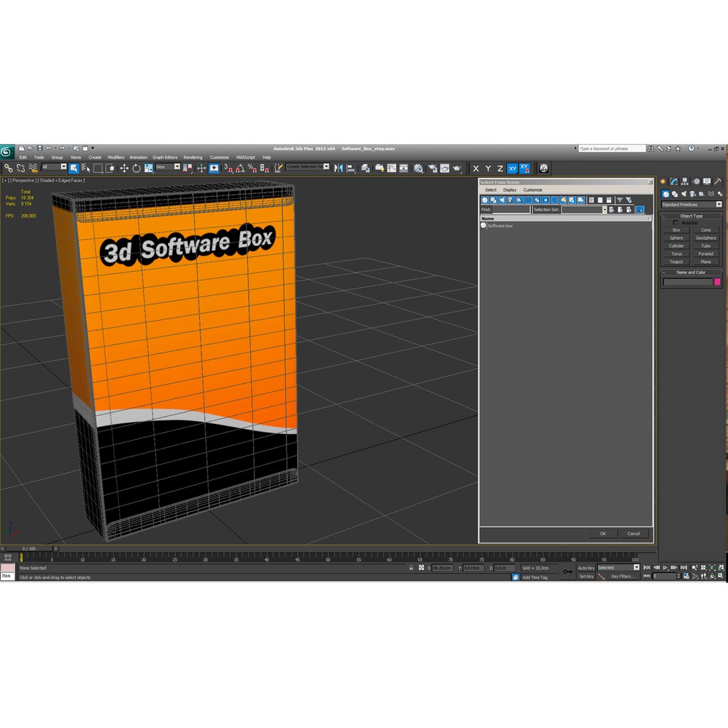
Task: Open the Utilities hammer tab
Action: pyautogui.click(x=718, y=181)
